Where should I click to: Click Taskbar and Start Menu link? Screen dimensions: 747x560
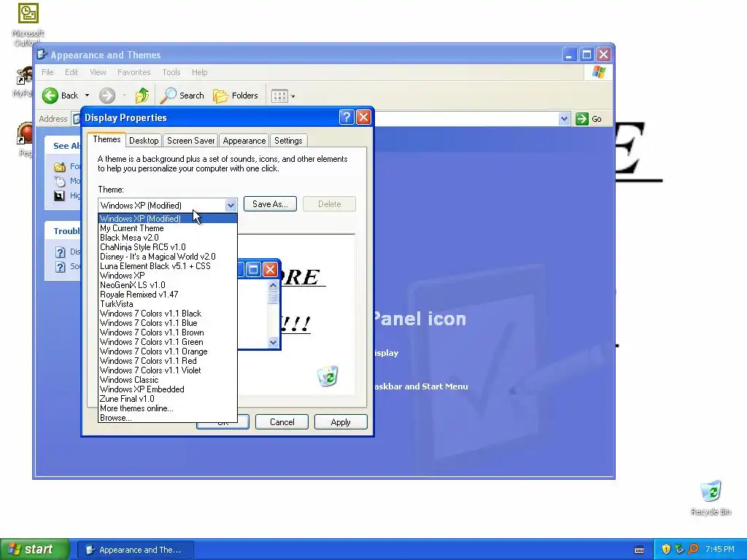point(421,386)
